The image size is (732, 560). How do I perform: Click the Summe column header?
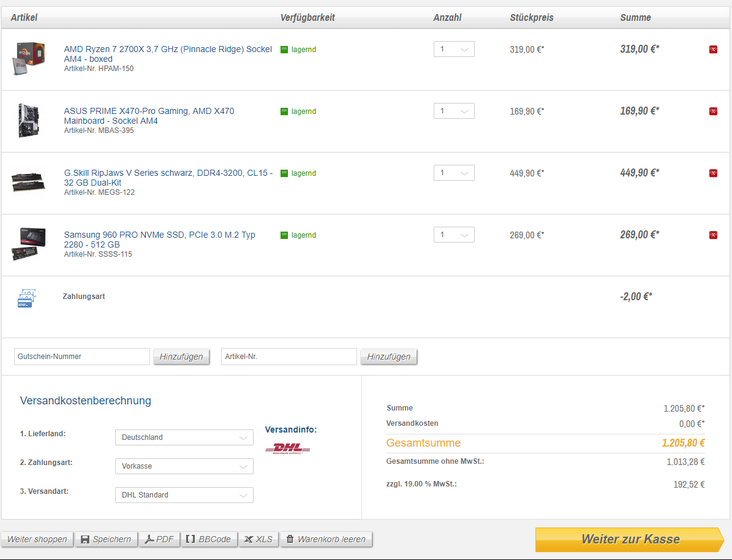635,18
